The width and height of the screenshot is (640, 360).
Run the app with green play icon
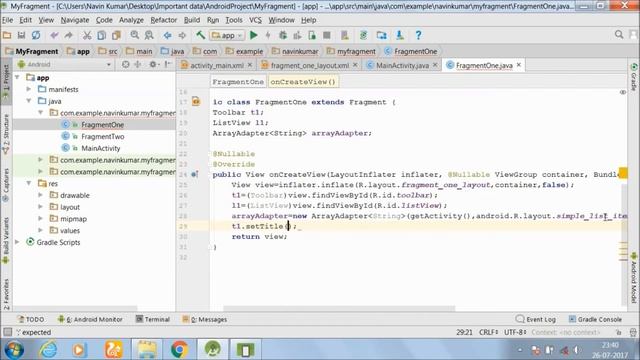click(253, 36)
